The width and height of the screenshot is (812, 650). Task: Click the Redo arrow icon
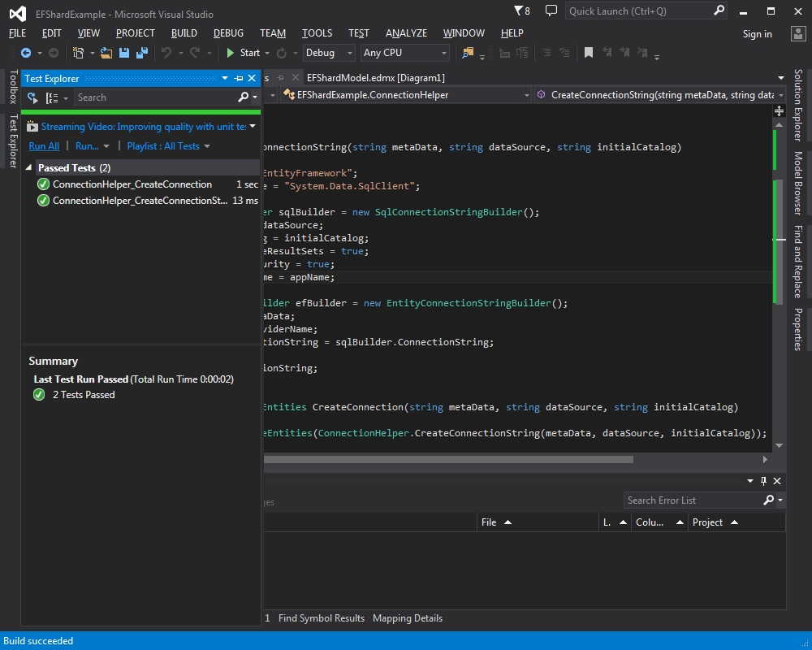[x=195, y=53]
